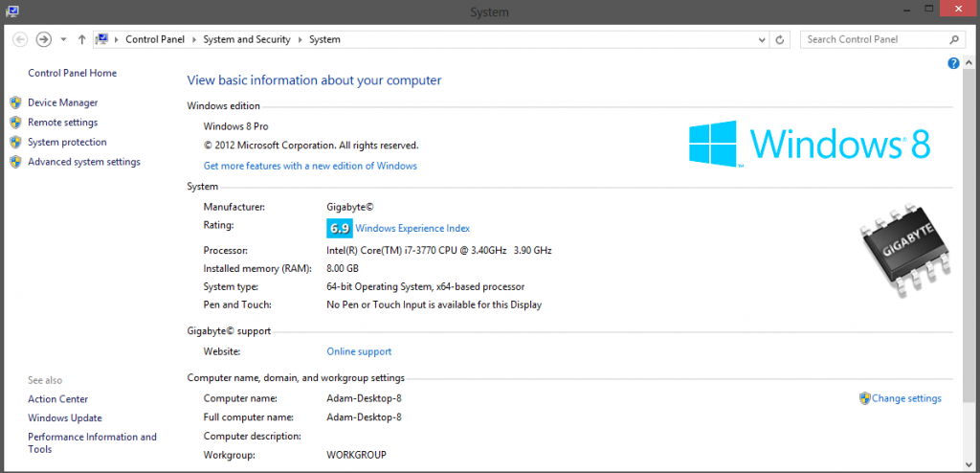Click the Intel Core i7-3770 processor text

click(438, 250)
